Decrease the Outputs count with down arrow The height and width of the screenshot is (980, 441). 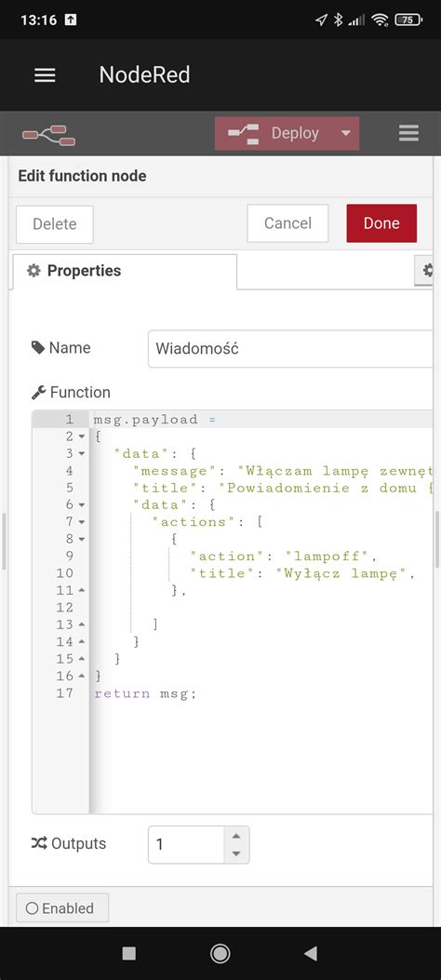click(235, 853)
